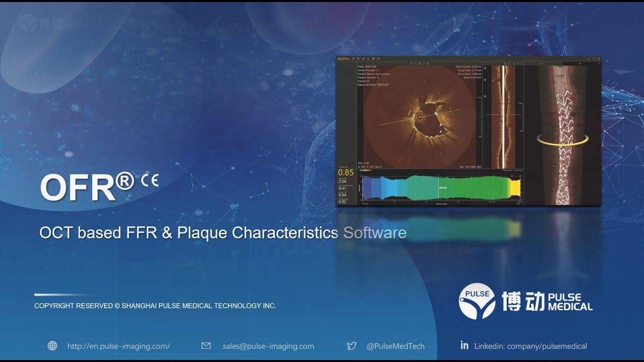Click the Twitter bird icon
The width and height of the screenshot is (644, 362).
pyautogui.click(x=352, y=345)
